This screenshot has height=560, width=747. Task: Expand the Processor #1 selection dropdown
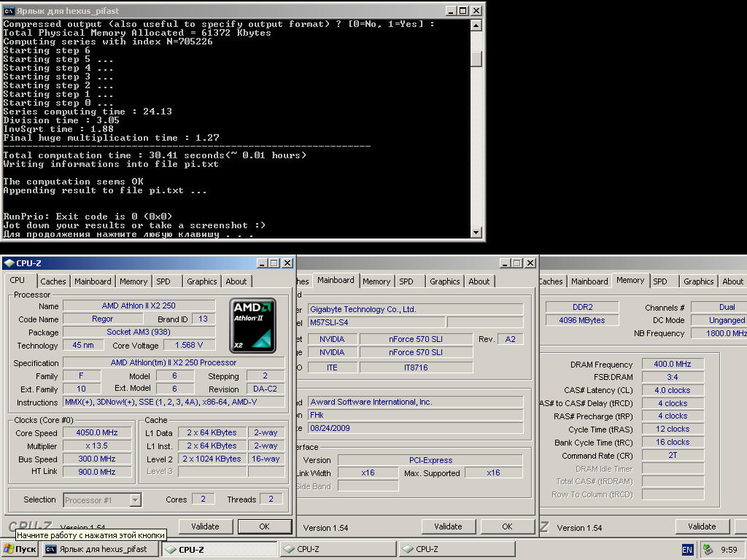(135, 500)
